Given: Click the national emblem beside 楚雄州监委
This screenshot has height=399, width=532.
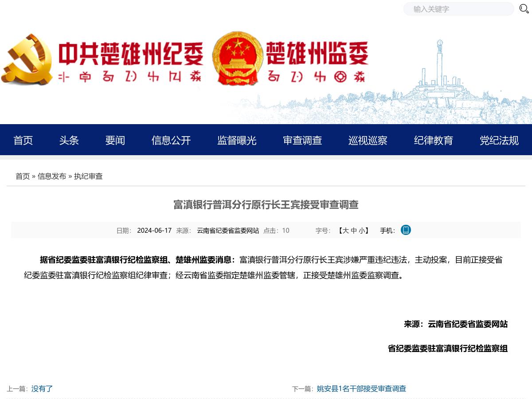Looking at the screenshot, I should tap(238, 59).
